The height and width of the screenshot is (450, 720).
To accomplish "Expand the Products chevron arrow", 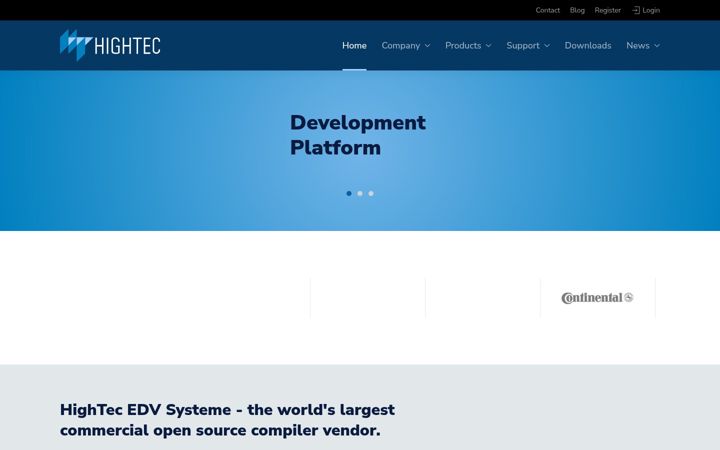I will (489, 45).
